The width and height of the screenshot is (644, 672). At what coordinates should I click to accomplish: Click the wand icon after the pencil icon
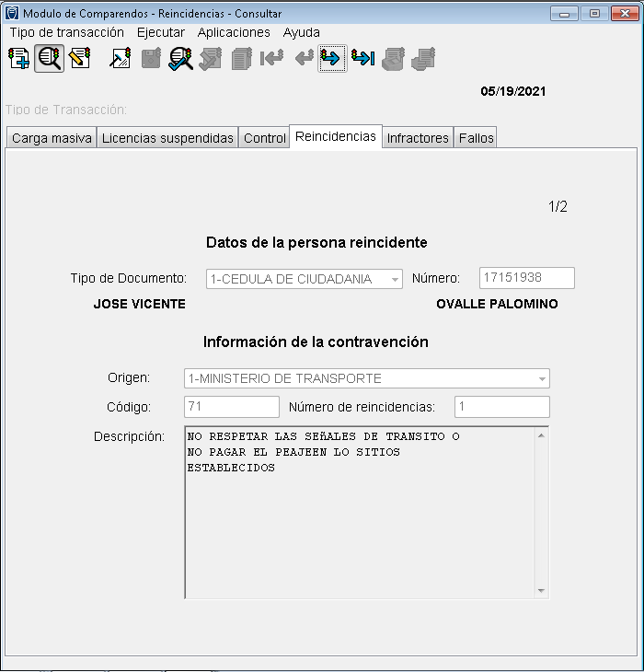tap(120, 59)
